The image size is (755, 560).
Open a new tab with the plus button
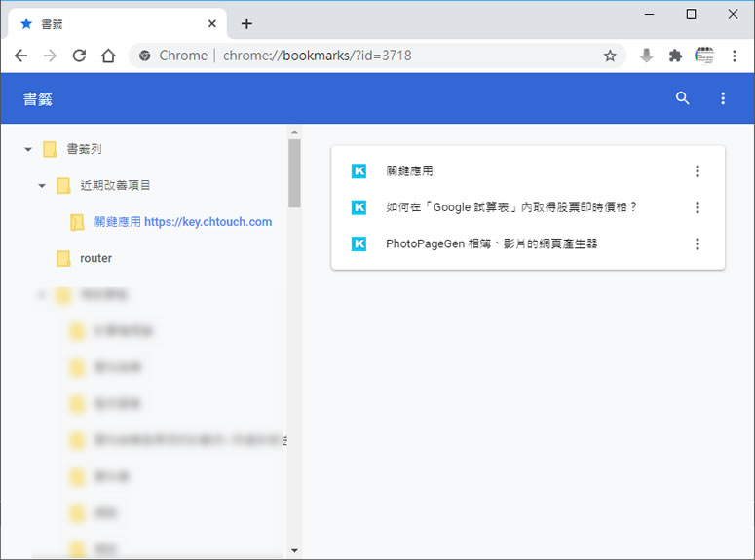point(246,23)
